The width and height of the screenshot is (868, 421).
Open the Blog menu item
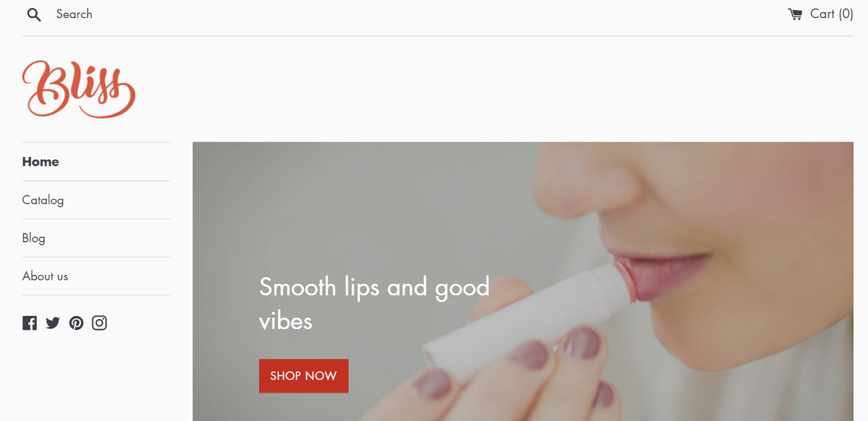click(x=96, y=238)
